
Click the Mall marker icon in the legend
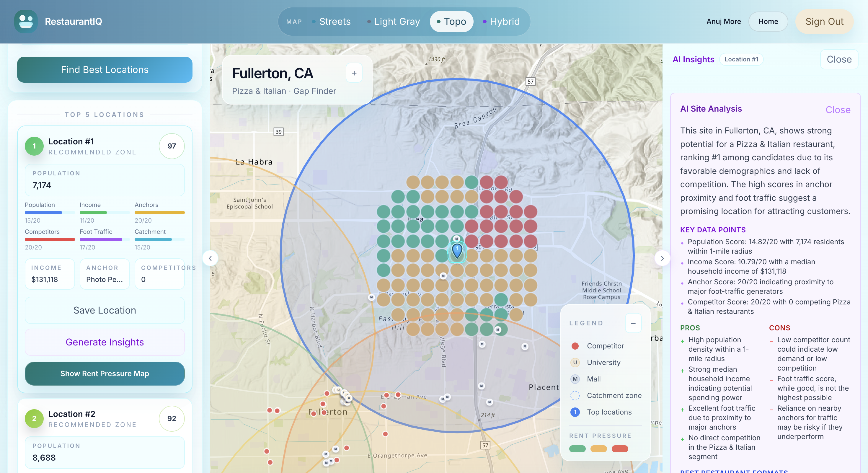(x=575, y=379)
